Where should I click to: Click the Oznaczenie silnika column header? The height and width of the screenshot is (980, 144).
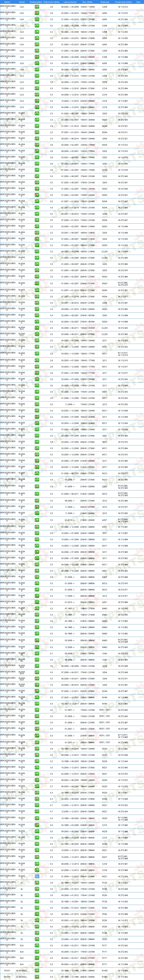(123, 2)
